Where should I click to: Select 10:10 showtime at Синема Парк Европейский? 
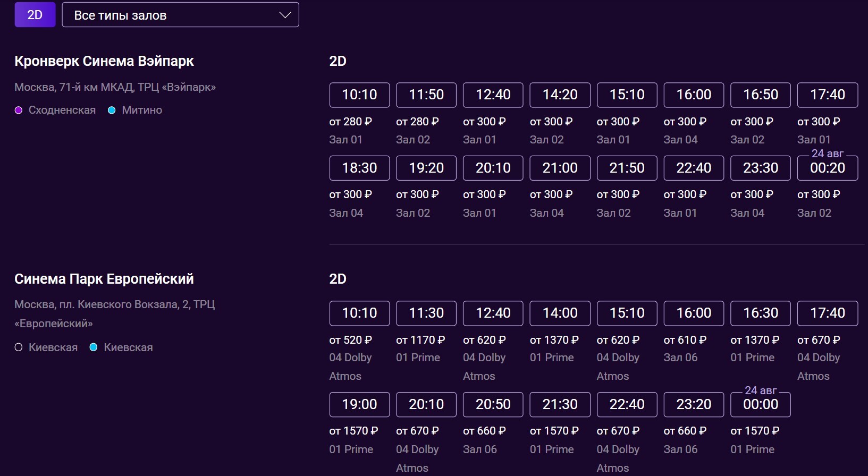click(x=359, y=313)
